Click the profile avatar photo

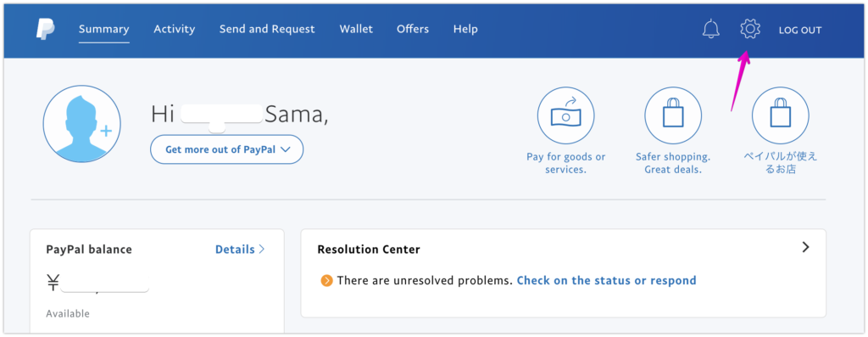point(82,124)
